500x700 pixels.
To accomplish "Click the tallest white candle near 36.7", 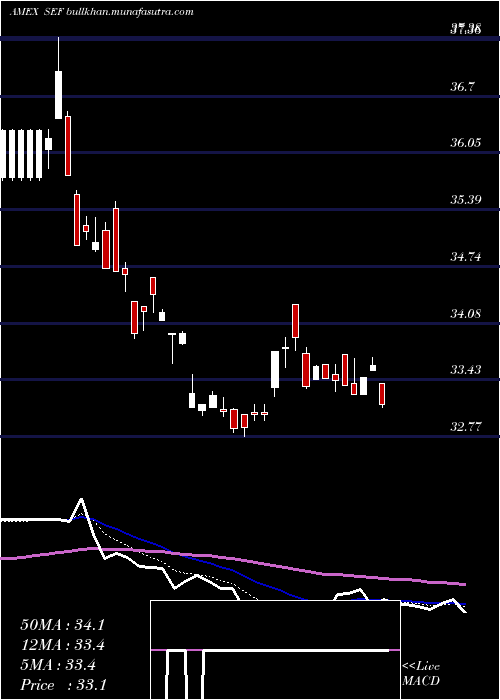I will [58, 95].
